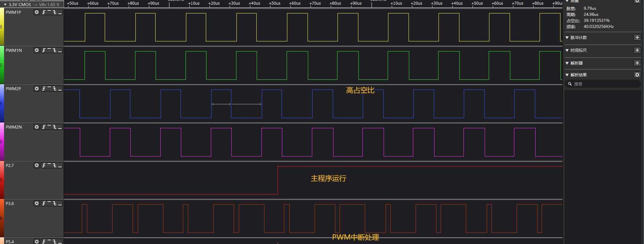Viewport: 644px width, 244px height.
Task: Click the P2.7 rising edge in waveform
Action: pos(278,180)
